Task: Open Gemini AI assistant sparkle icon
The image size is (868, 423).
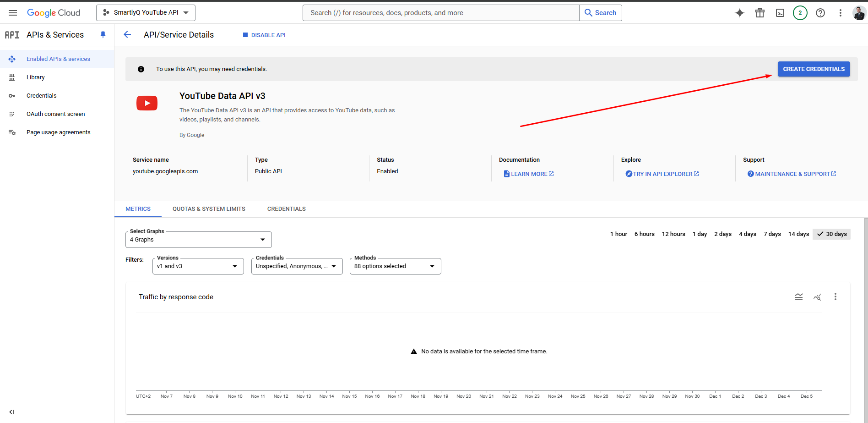Action: (x=740, y=13)
